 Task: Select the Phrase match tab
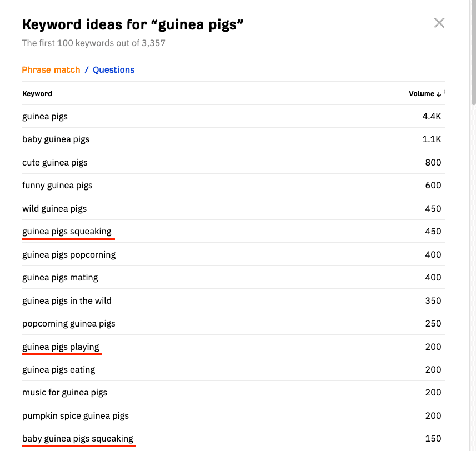click(51, 70)
